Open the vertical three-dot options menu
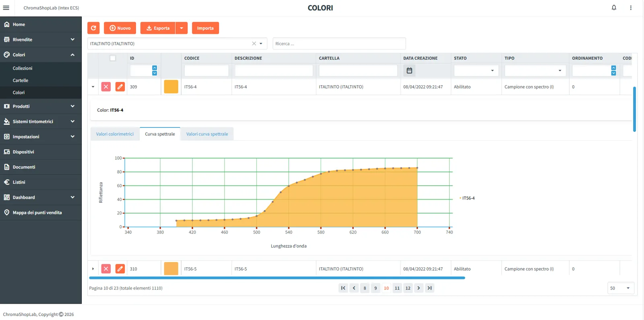The image size is (644, 320). click(631, 8)
